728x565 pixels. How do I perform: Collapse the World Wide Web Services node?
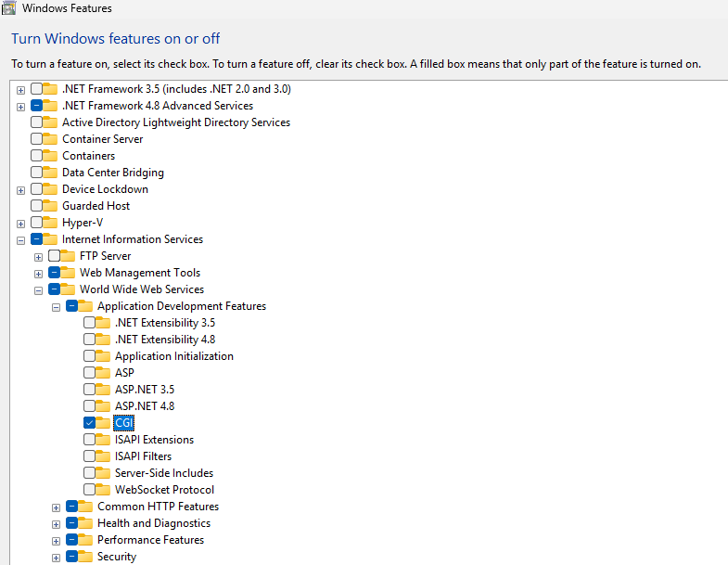(x=39, y=291)
